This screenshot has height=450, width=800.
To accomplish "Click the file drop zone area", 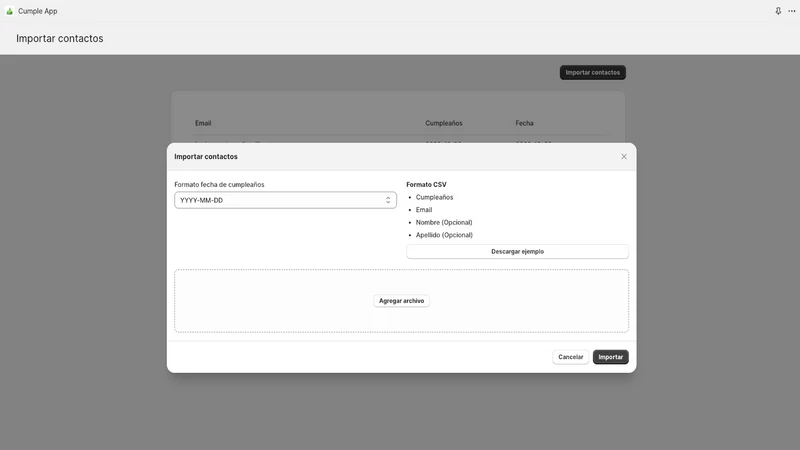I will point(402,301).
